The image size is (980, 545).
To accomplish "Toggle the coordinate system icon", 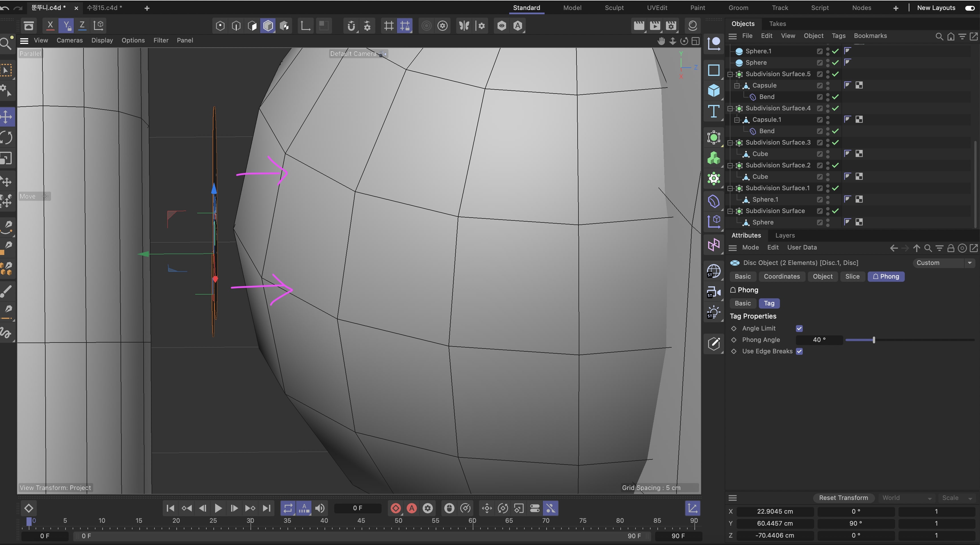I will pyautogui.click(x=99, y=25).
